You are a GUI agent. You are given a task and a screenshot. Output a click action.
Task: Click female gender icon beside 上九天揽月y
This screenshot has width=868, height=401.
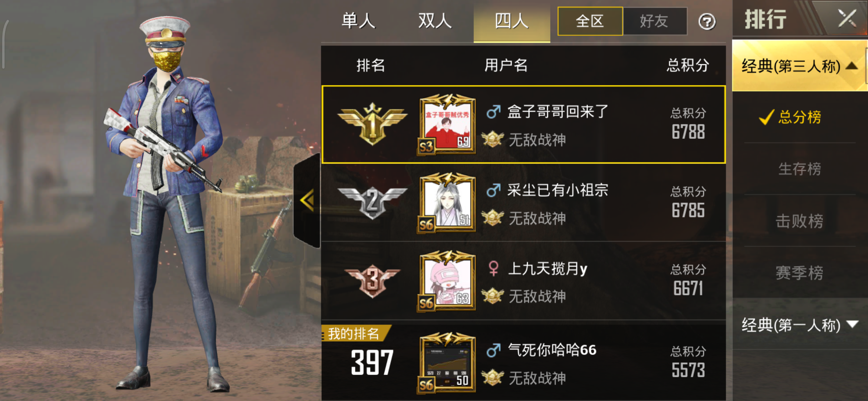click(x=493, y=268)
